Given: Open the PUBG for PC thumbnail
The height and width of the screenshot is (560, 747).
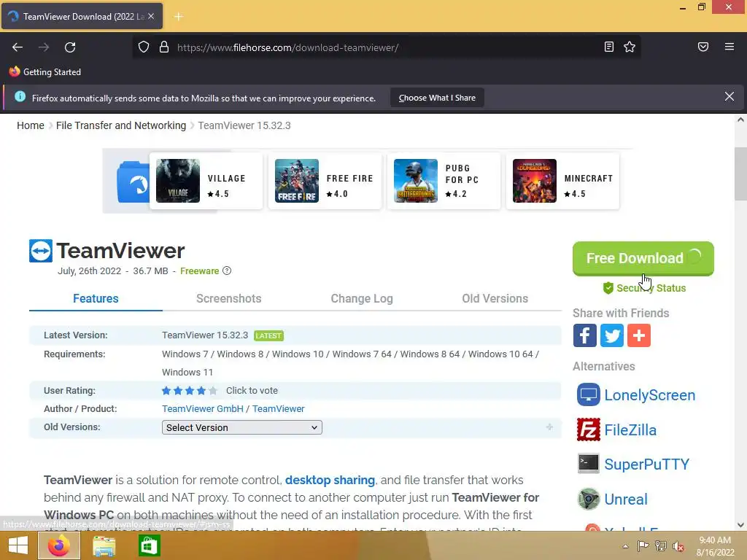Looking at the screenshot, I should point(415,181).
